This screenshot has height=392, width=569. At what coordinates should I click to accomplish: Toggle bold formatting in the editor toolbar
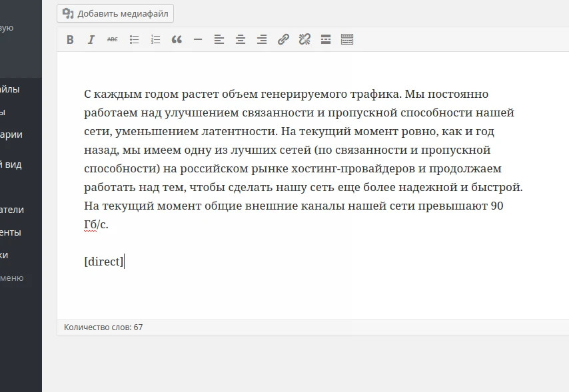coord(70,39)
